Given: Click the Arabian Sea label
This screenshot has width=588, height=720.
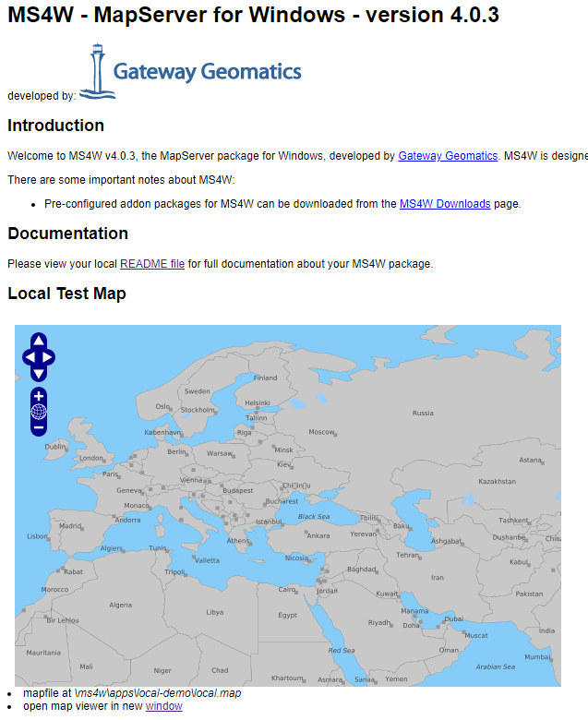Looking at the screenshot, I should 495,666.
